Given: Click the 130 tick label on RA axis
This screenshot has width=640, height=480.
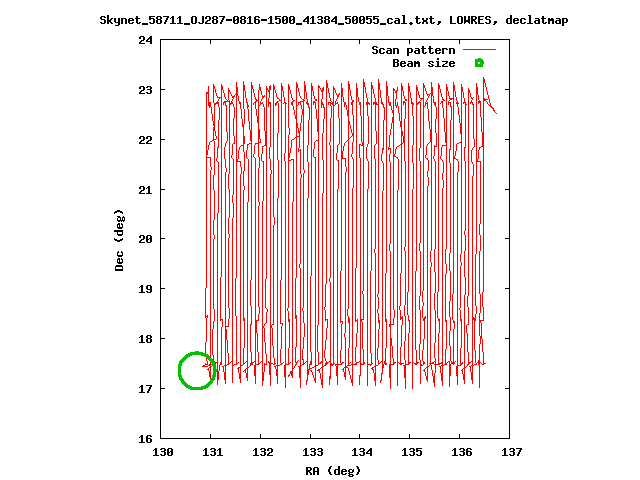Looking at the screenshot, I should [163, 452].
